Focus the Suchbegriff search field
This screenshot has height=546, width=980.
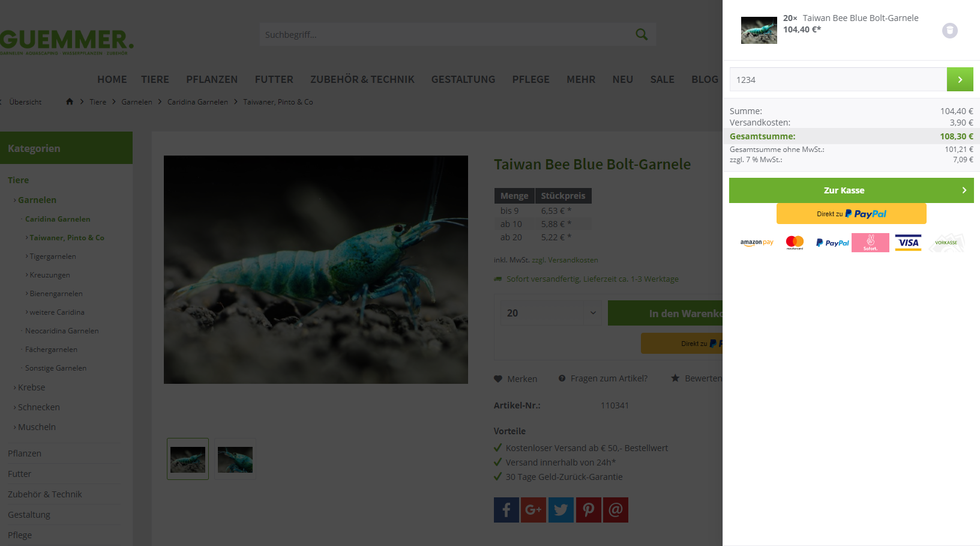pos(447,34)
